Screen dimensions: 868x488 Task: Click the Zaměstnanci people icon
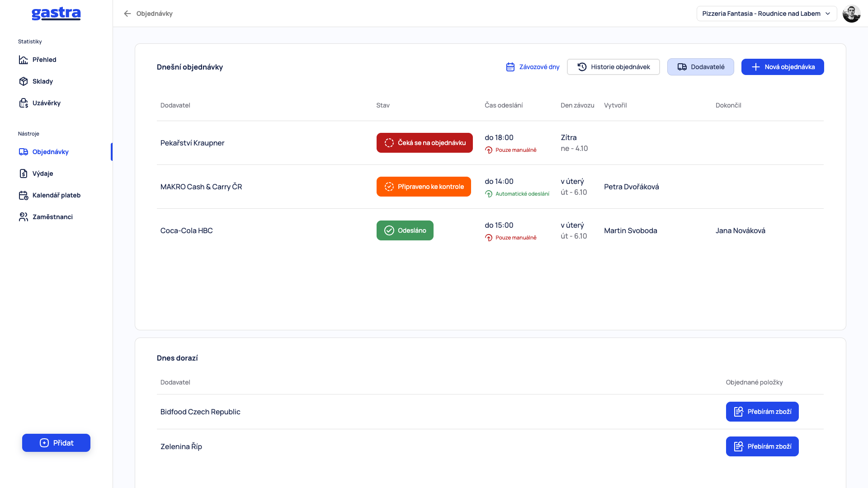(24, 217)
